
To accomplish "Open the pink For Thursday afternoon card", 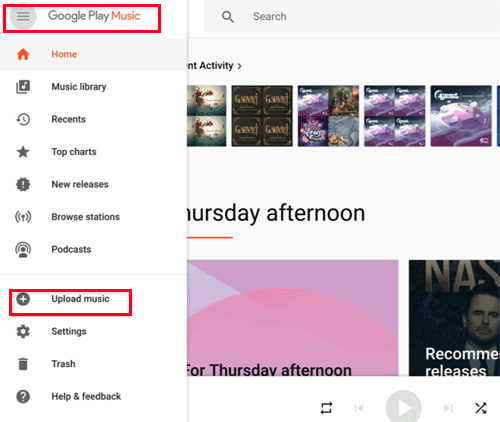I will point(293,318).
